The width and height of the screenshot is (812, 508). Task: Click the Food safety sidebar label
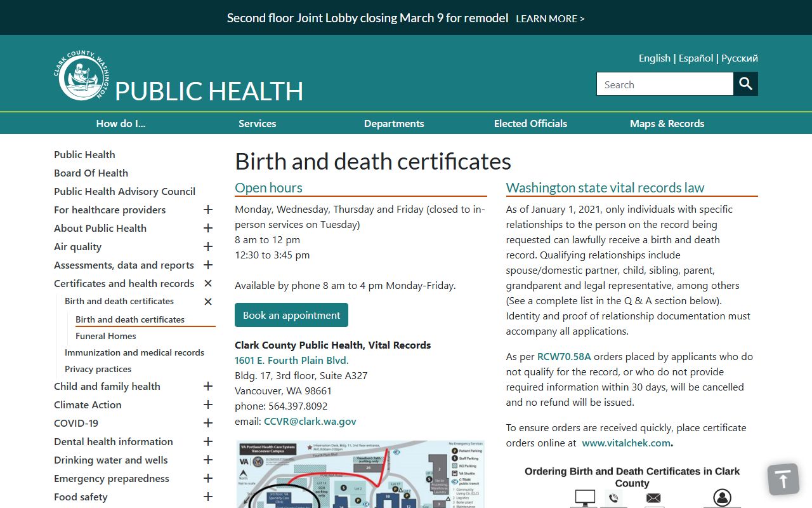pos(81,497)
